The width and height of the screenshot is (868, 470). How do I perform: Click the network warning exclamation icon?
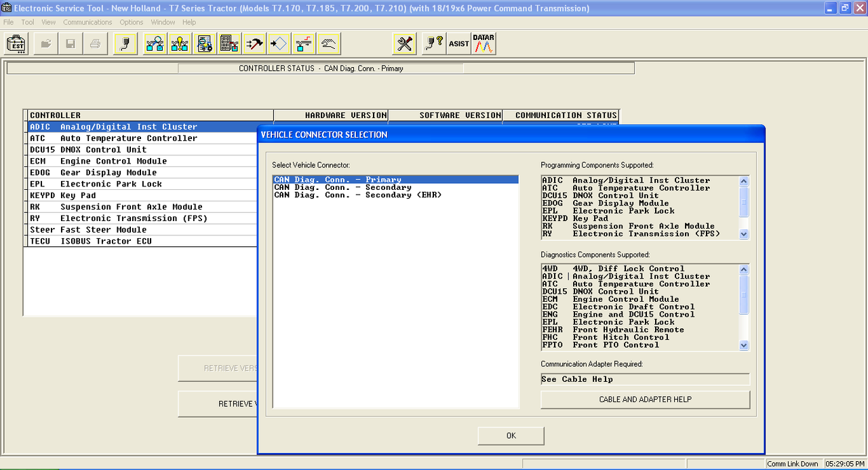click(180, 44)
